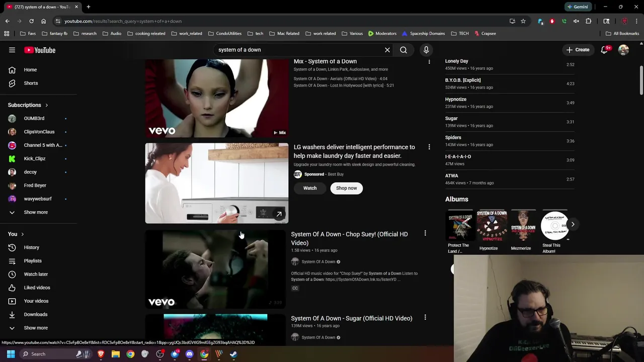Image resolution: width=644 pixels, height=362 pixels.
Task: Play Spiders in song list
Action: click(510, 141)
